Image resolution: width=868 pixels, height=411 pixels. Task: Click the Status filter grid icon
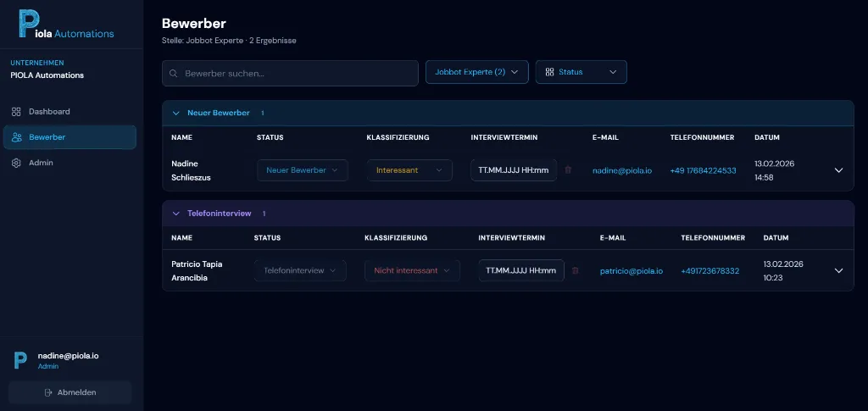(x=549, y=73)
